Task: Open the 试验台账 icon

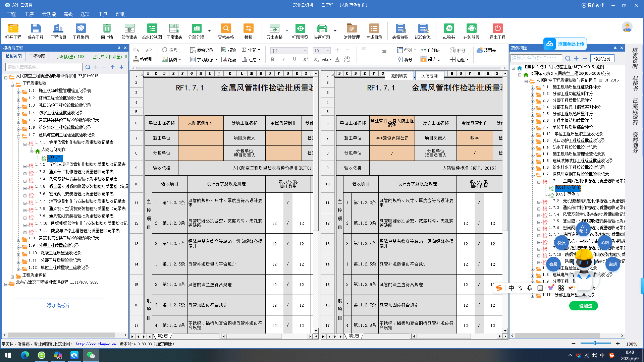Action: pyautogui.click(x=423, y=31)
